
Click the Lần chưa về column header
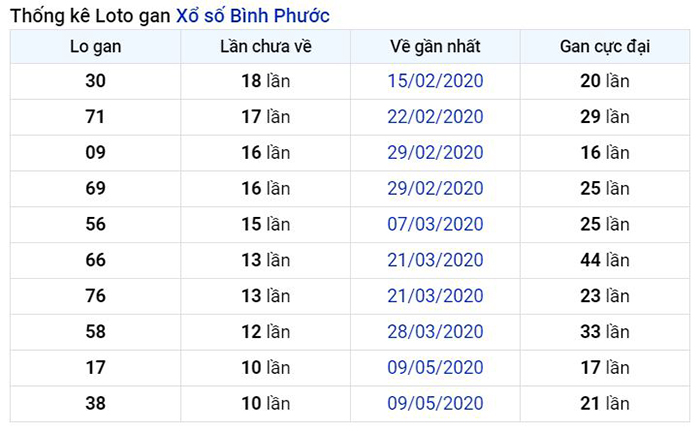[x=266, y=47]
